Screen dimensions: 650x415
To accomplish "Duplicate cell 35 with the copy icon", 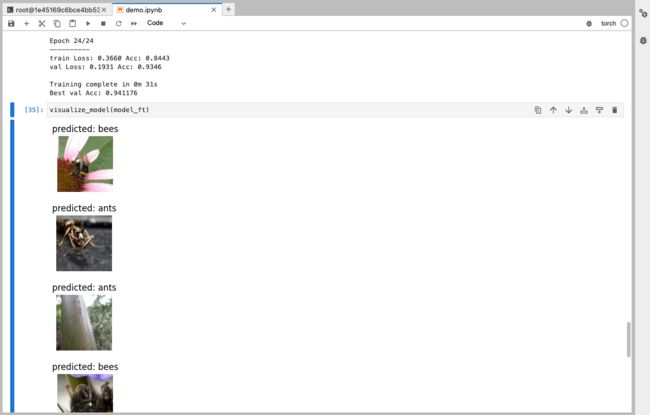I will pyautogui.click(x=538, y=110).
